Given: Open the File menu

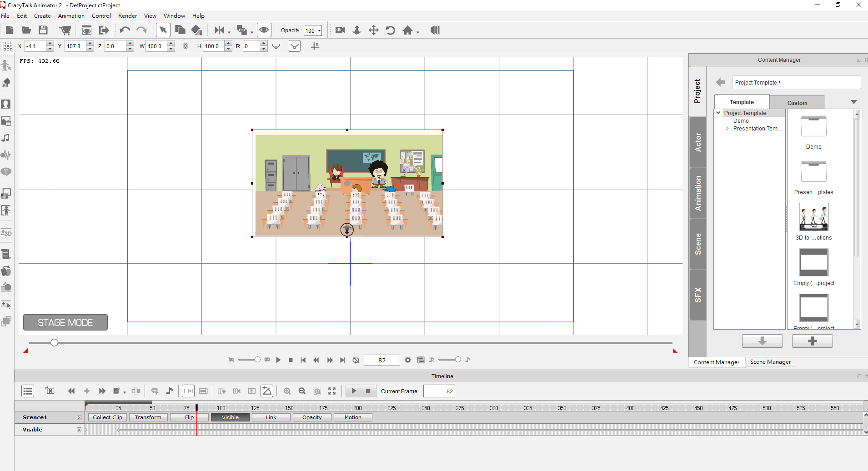Looking at the screenshot, I should pos(5,15).
